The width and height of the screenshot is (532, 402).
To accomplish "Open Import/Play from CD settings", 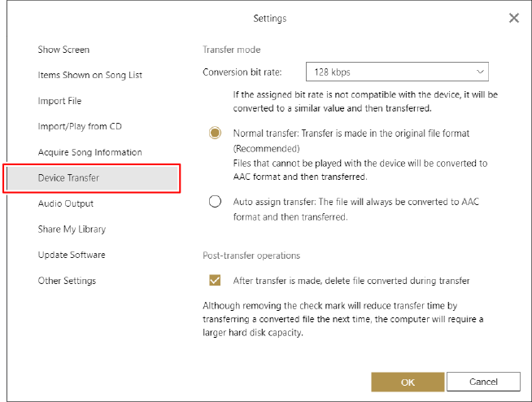I will [80, 126].
